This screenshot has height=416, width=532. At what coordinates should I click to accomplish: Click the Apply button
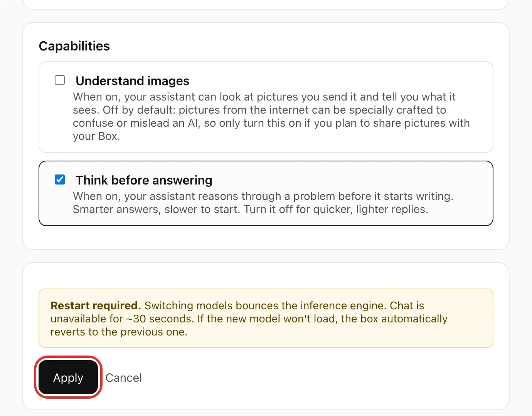point(68,377)
